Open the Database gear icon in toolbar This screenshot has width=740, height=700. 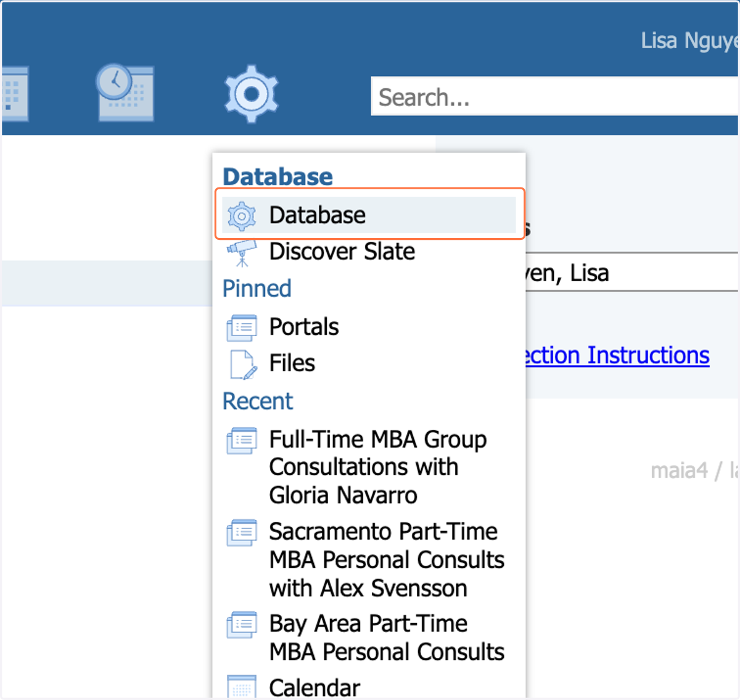(251, 94)
